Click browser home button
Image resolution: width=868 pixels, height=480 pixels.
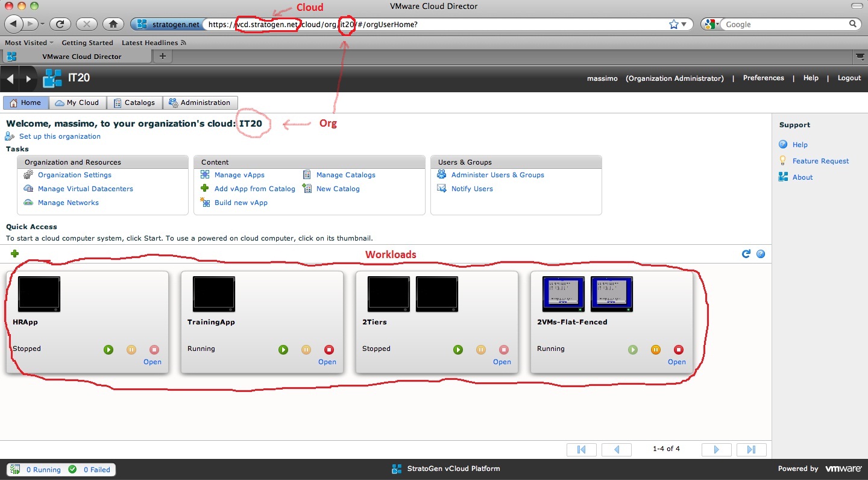point(113,24)
